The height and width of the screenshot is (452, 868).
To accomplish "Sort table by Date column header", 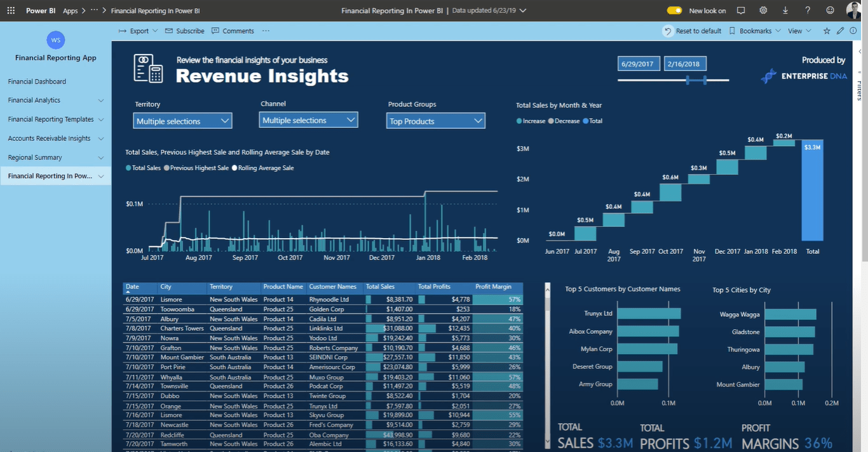I will tap(132, 287).
